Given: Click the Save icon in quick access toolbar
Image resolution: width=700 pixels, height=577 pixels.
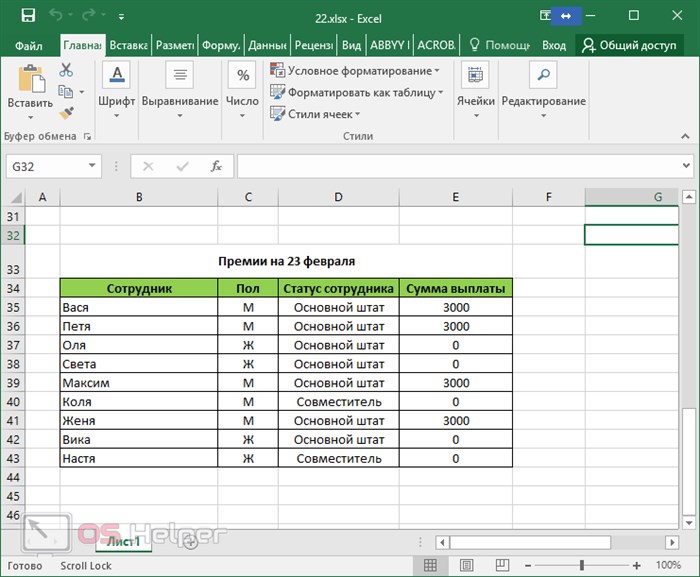Looking at the screenshot, I should click(x=28, y=16).
